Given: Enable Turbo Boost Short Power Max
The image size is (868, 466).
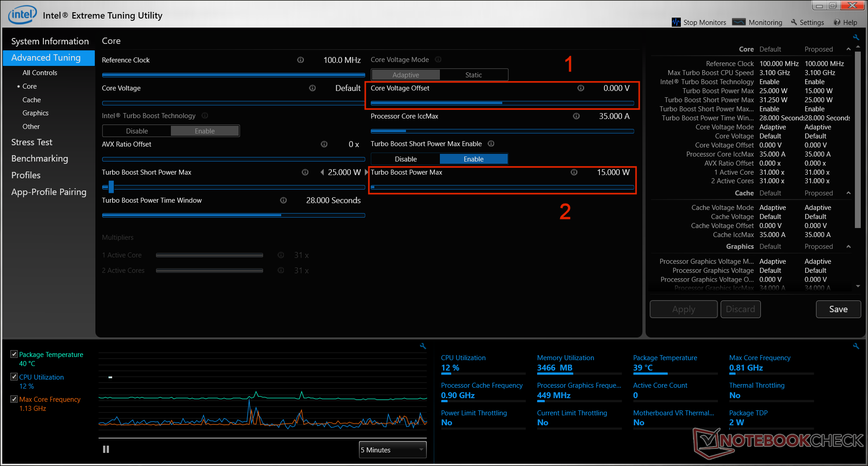Looking at the screenshot, I should tap(473, 159).
